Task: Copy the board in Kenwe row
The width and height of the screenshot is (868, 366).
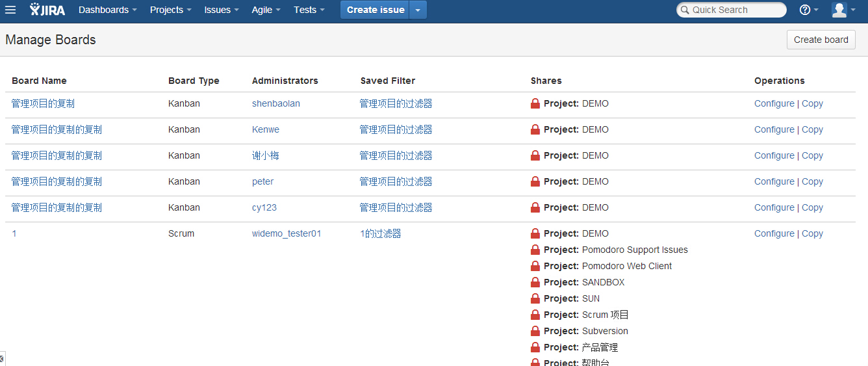Action: click(x=812, y=129)
